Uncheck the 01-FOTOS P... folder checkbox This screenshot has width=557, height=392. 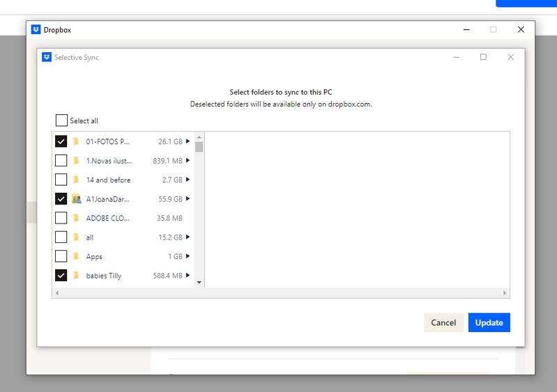(x=61, y=141)
